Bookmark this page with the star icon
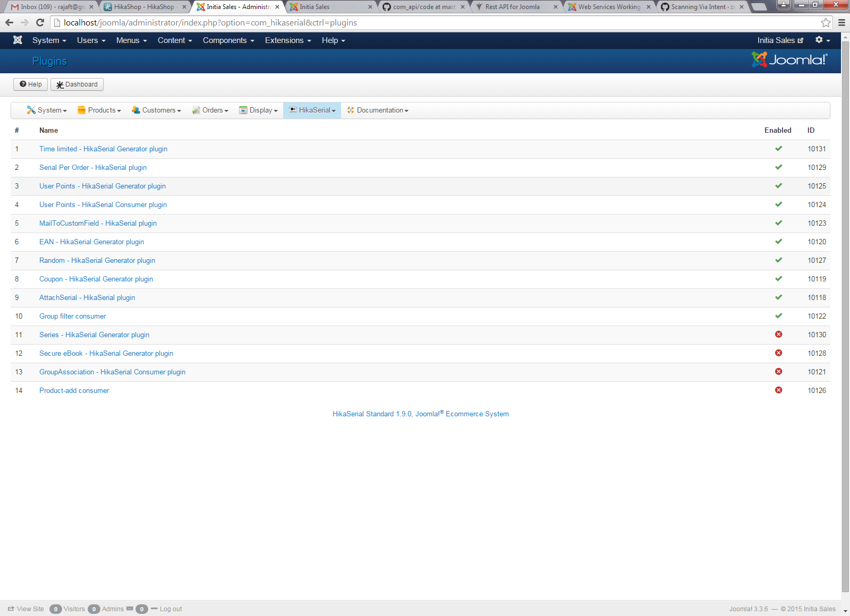850x616 pixels. pos(826,22)
